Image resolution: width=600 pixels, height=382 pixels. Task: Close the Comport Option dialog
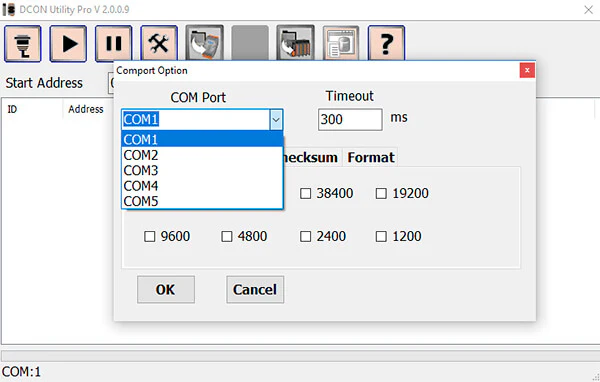tap(527, 70)
